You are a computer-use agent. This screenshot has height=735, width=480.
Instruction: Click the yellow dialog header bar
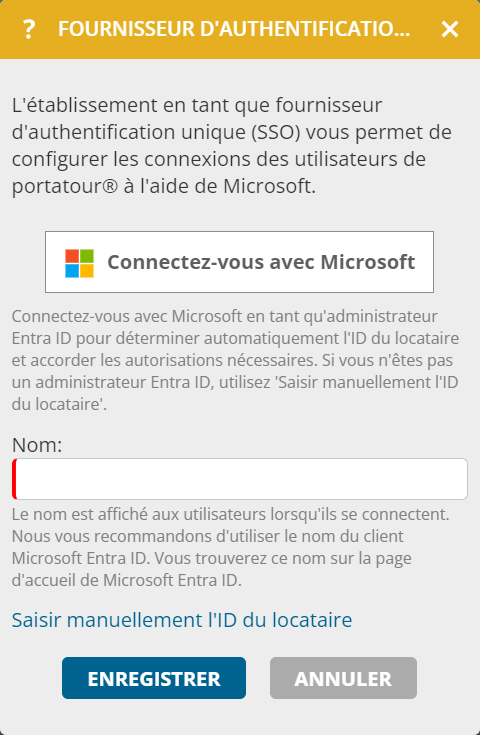[x=240, y=30]
